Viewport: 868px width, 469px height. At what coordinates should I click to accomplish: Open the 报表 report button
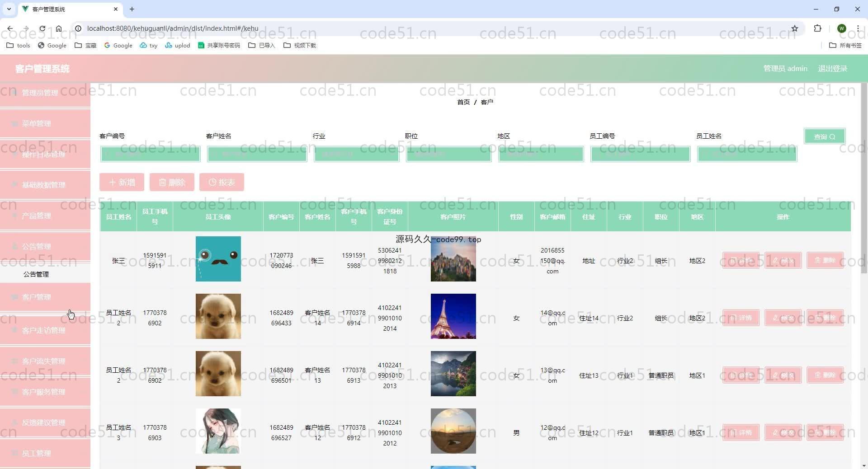pyautogui.click(x=222, y=182)
